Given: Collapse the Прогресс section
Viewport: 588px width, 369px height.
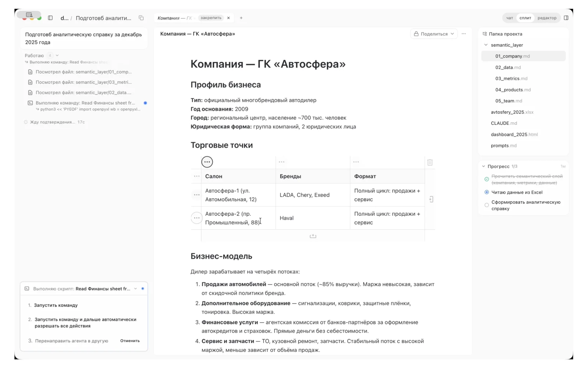Looking at the screenshot, I should [x=484, y=166].
